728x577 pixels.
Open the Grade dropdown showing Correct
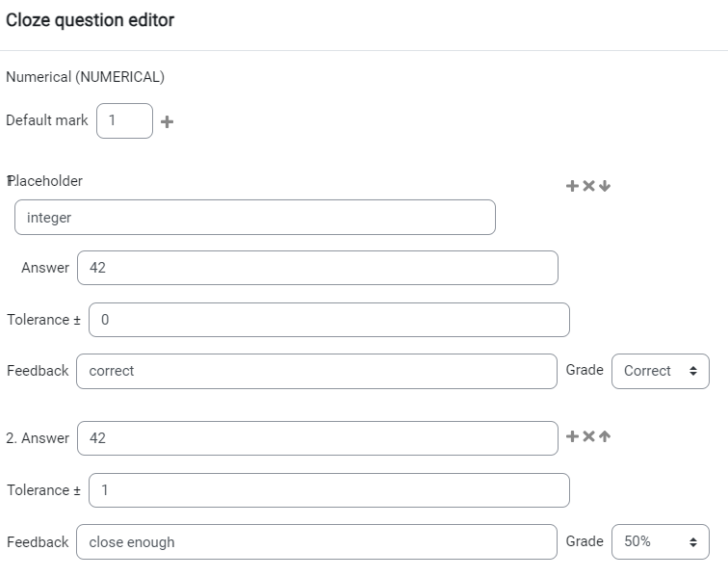pos(661,371)
